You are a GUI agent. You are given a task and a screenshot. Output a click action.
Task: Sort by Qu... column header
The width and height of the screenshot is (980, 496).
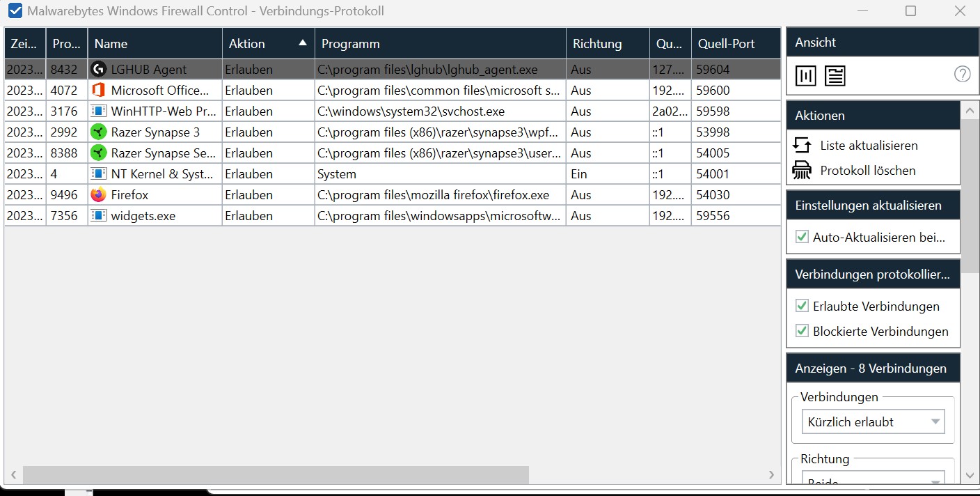pos(670,43)
